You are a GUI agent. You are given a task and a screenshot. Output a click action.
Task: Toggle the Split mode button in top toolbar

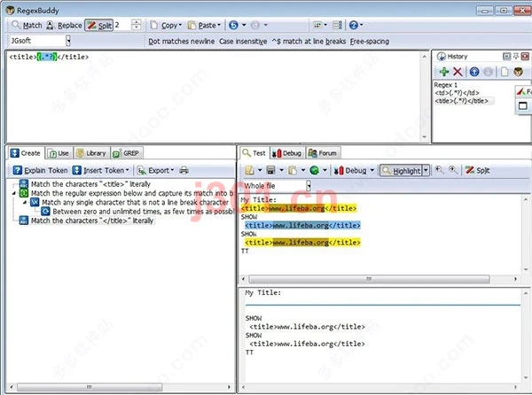point(98,25)
